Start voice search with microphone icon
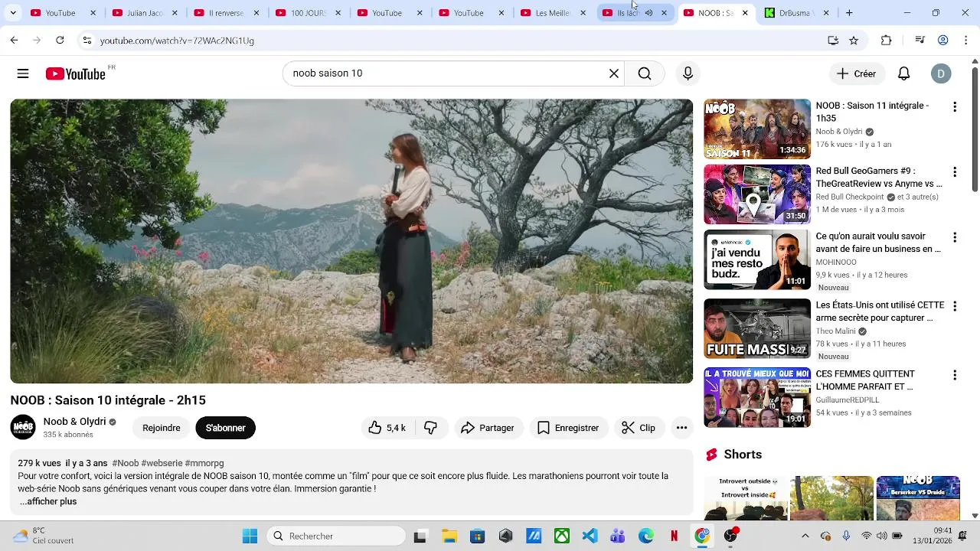Screen dimensions: 980x551 point(688,73)
